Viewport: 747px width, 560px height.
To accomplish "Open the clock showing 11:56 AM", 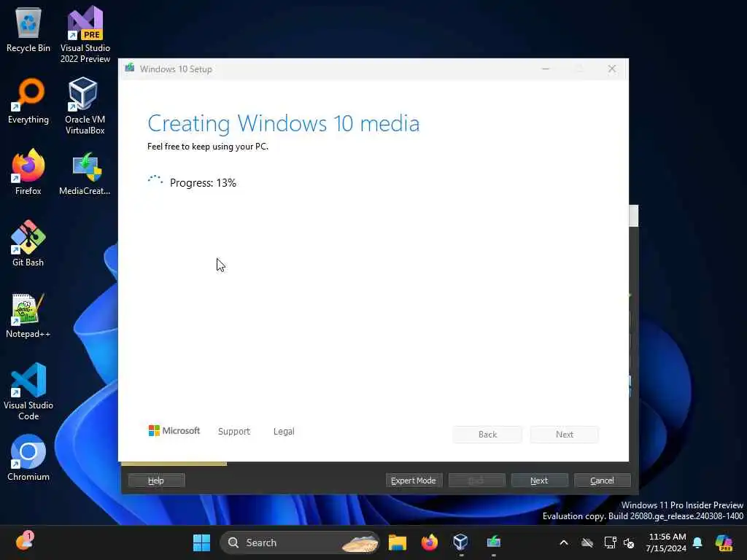I will [x=666, y=542].
